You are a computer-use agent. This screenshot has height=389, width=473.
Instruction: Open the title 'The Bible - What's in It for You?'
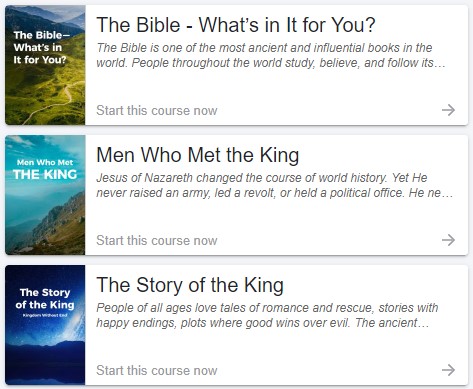[236, 25]
